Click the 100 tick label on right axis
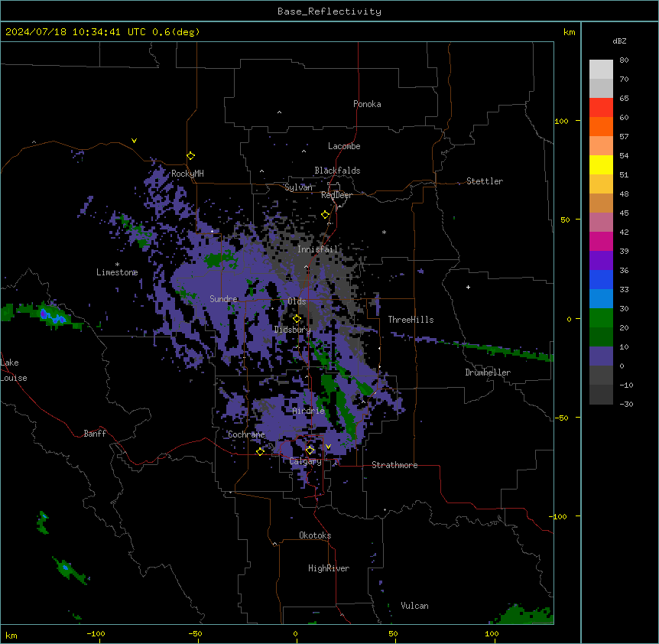Viewport: 659px width, 644px height. click(x=561, y=122)
